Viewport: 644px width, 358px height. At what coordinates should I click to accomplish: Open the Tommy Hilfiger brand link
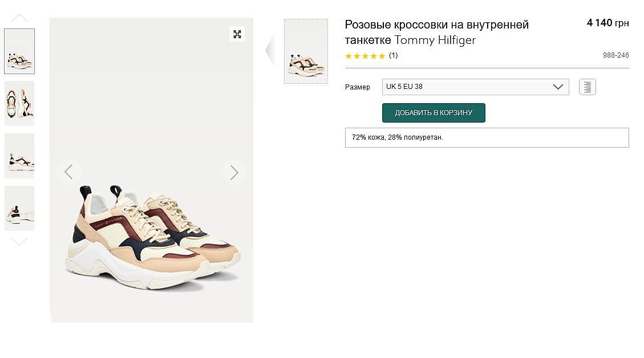[435, 40]
